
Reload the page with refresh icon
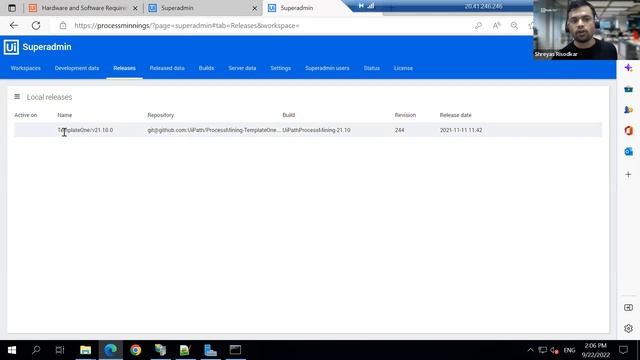[x=36, y=25]
